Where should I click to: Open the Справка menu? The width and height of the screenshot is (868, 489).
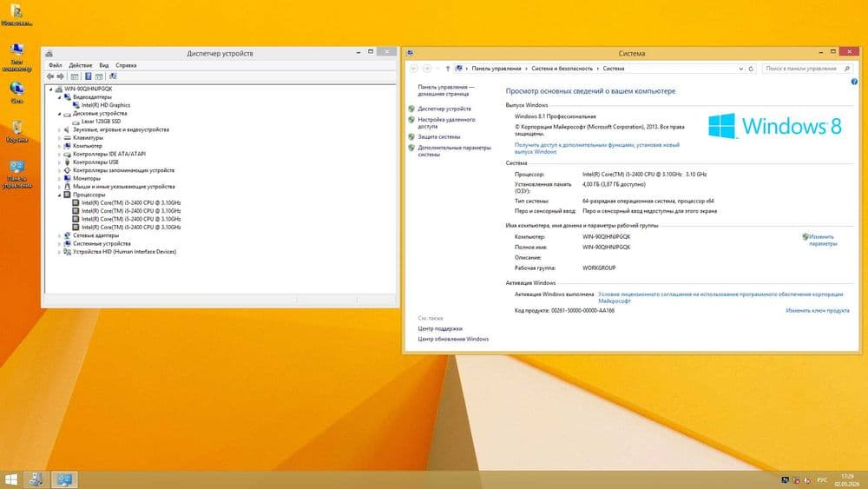(126, 65)
